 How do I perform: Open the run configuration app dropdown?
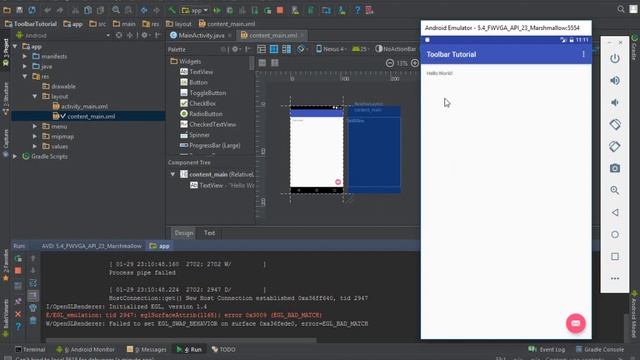pyautogui.click(x=195, y=10)
